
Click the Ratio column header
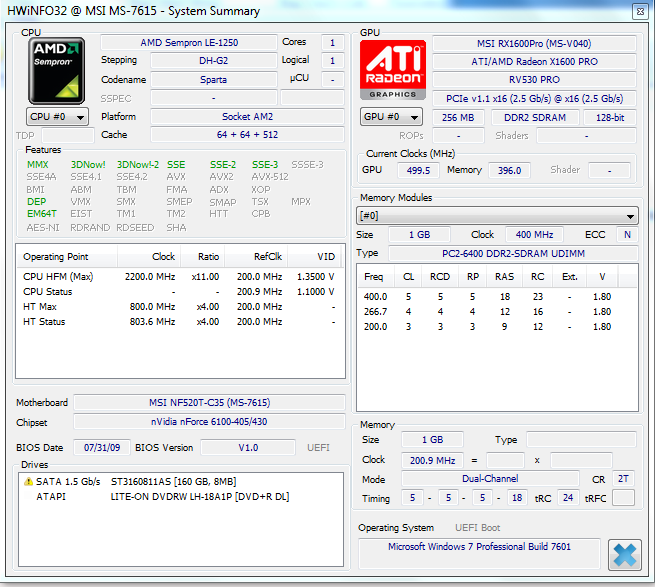point(203,257)
